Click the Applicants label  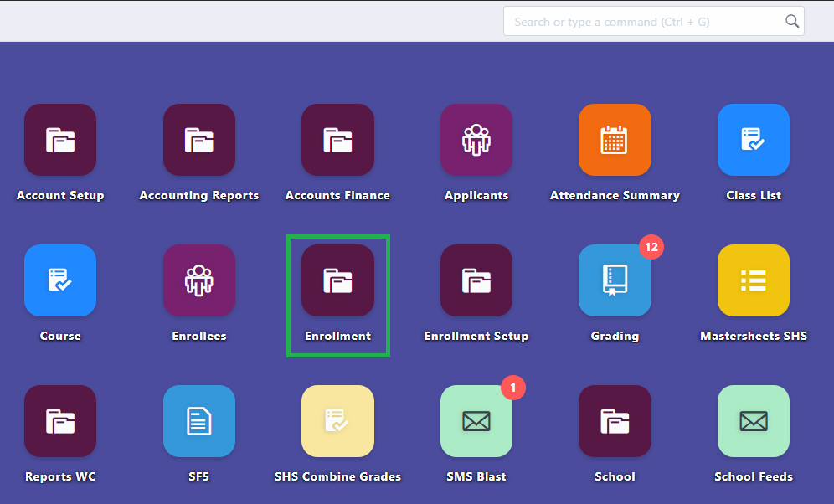point(476,196)
